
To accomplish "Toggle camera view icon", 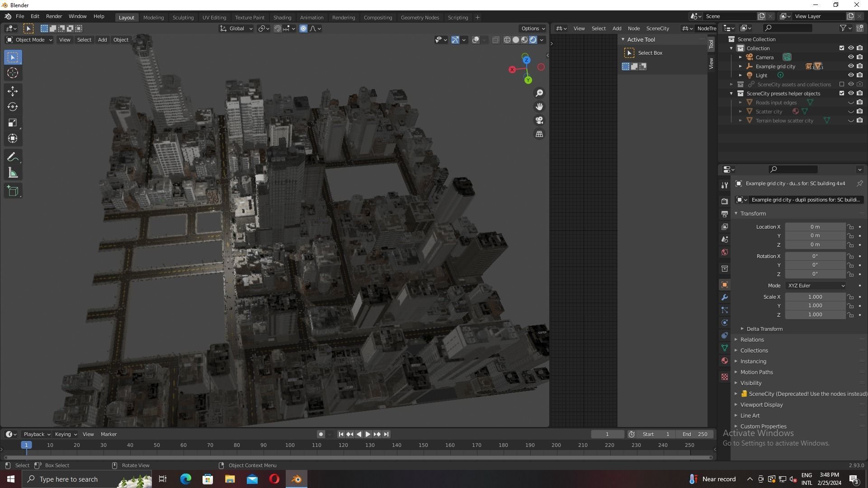I will 539,120.
